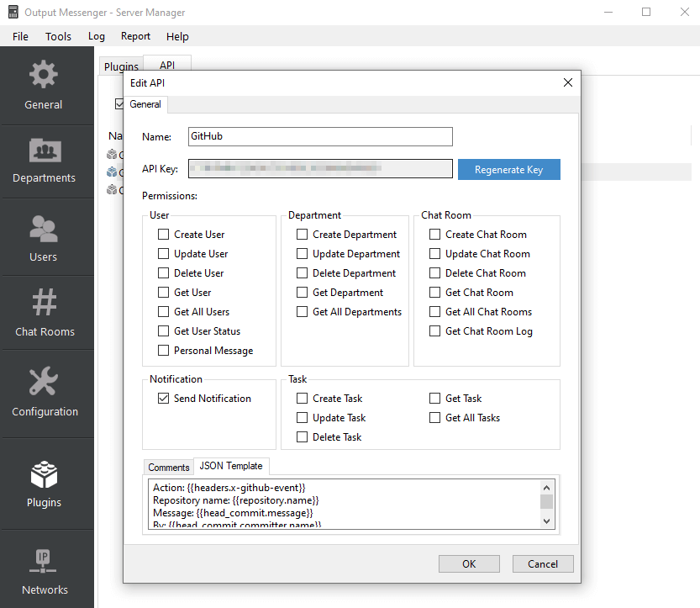Enable Update Department permission

point(303,254)
